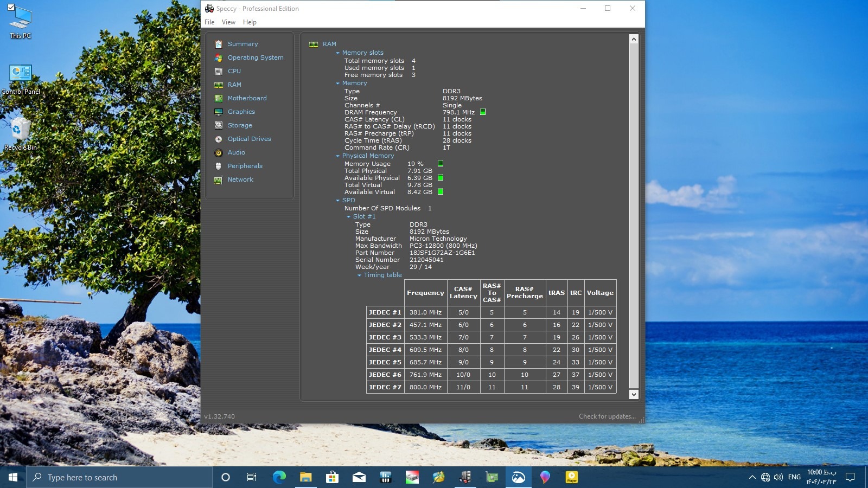Click the 800.0 MHz frequency cell
Viewport: 868px width, 488px height.
coord(425,387)
